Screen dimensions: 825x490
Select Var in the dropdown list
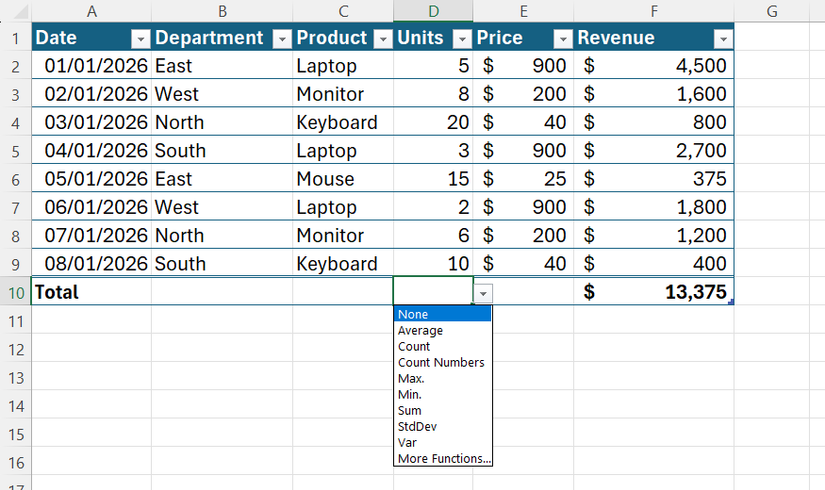[x=407, y=443]
